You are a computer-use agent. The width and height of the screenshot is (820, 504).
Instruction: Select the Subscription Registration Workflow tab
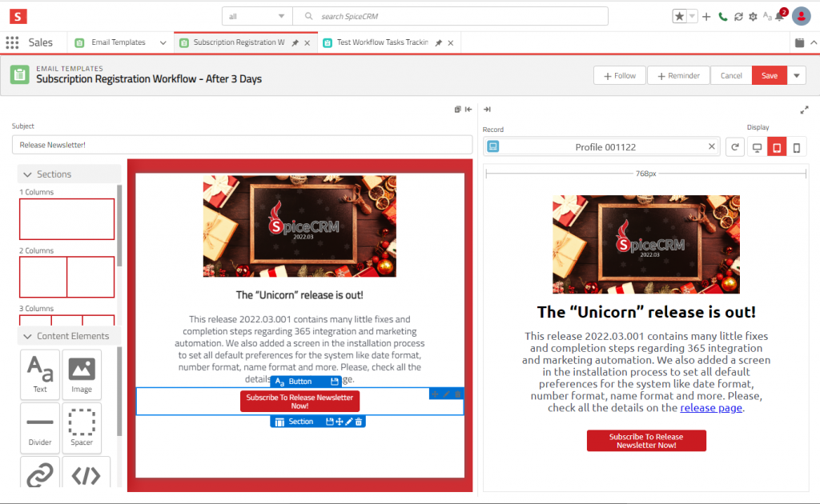coord(239,42)
